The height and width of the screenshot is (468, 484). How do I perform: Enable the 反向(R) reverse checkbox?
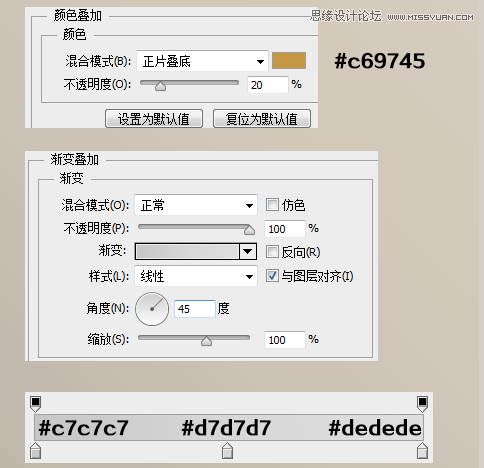[x=272, y=252]
